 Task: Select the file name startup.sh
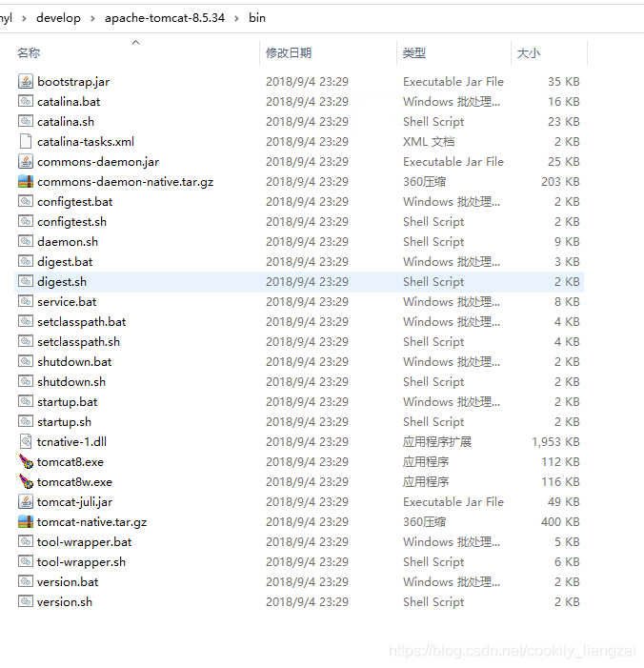(x=65, y=422)
